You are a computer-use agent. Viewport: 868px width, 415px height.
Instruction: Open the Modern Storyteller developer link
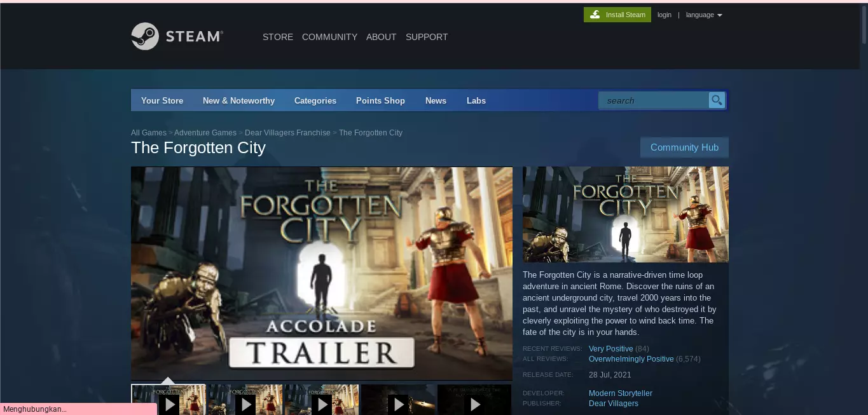click(x=620, y=393)
